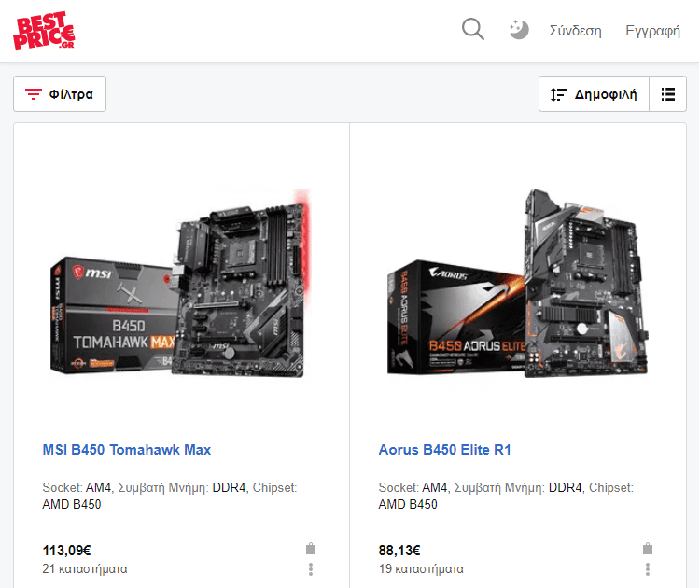The width and height of the screenshot is (700, 588).
Task: Click the 88,13€ price of Aorus board
Action: (x=399, y=551)
